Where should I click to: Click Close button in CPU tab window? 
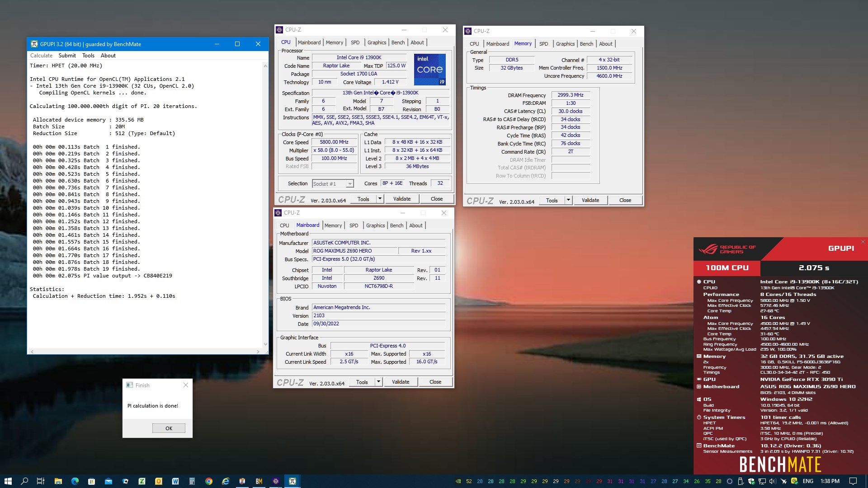[437, 199]
